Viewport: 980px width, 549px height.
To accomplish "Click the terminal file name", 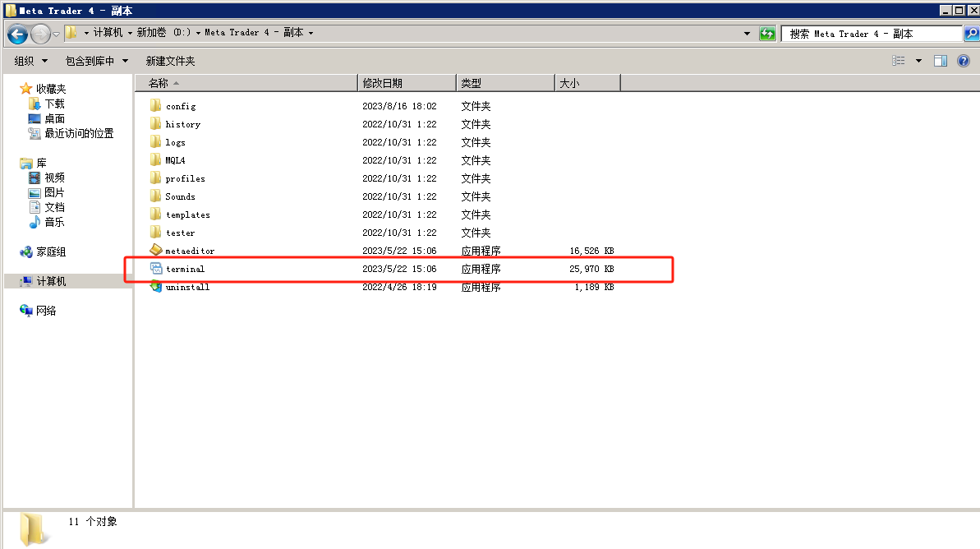I will (x=185, y=269).
